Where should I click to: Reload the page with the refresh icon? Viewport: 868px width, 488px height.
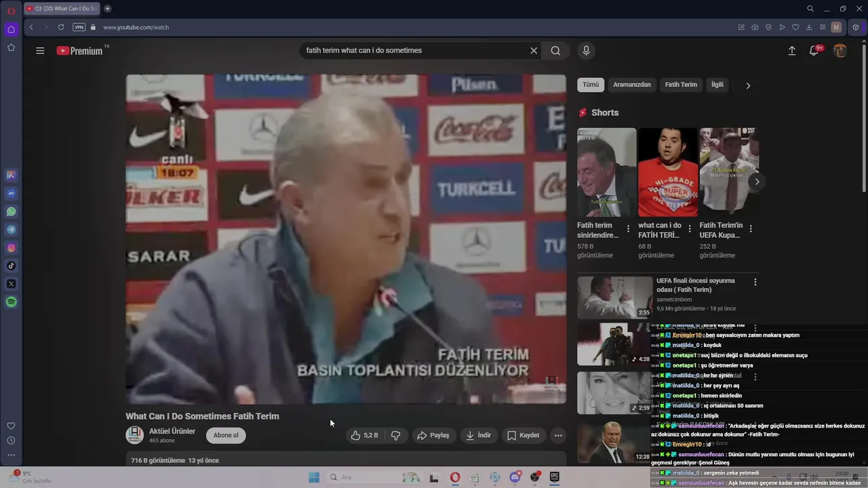pyautogui.click(x=61, y=27)
